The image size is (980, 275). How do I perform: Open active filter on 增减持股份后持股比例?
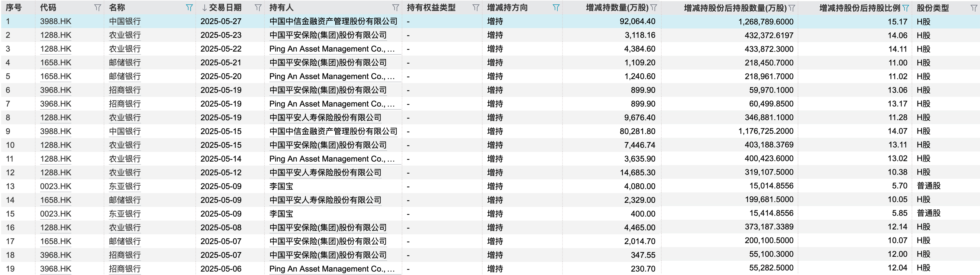coord(906,8)
